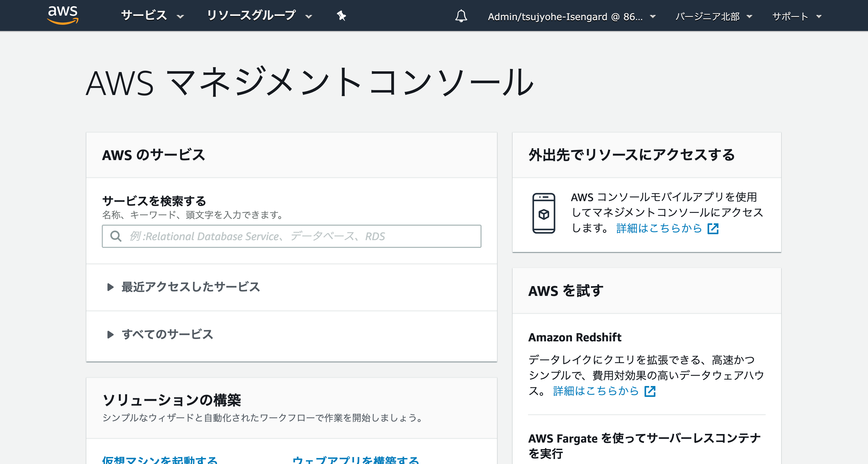The height and width of the screenshot is (464, 868).
Task: Expand 最近アクセスしたサービス section
Action: (183, 287)
